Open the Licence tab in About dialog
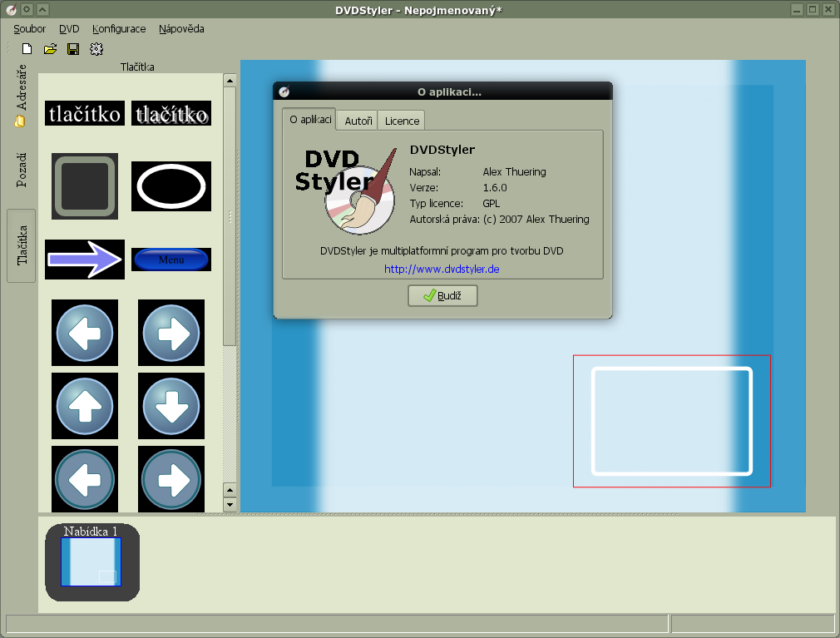Viewport: 840px width, 638px height. 402,121
